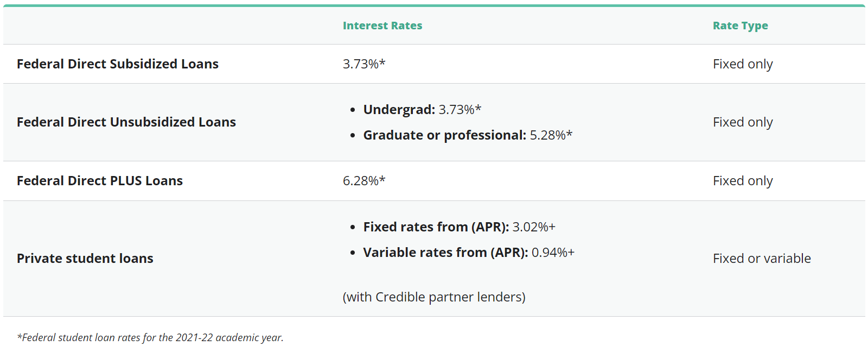Click the Graduate or professional 5.28%* item
The width and height of the screenshot is (868, 352).
(468, 135)
